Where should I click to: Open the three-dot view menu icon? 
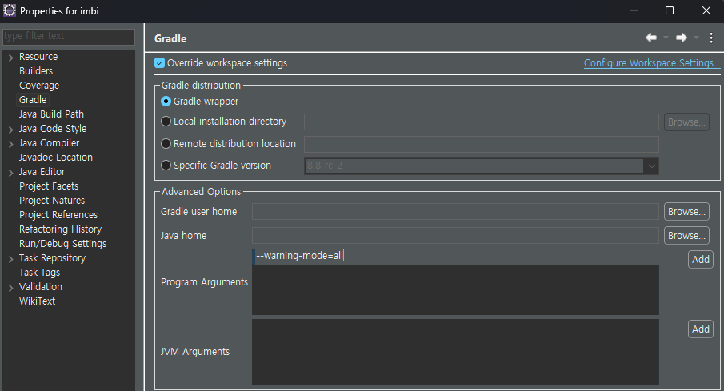pyautogui.click(x=711, y=38)
